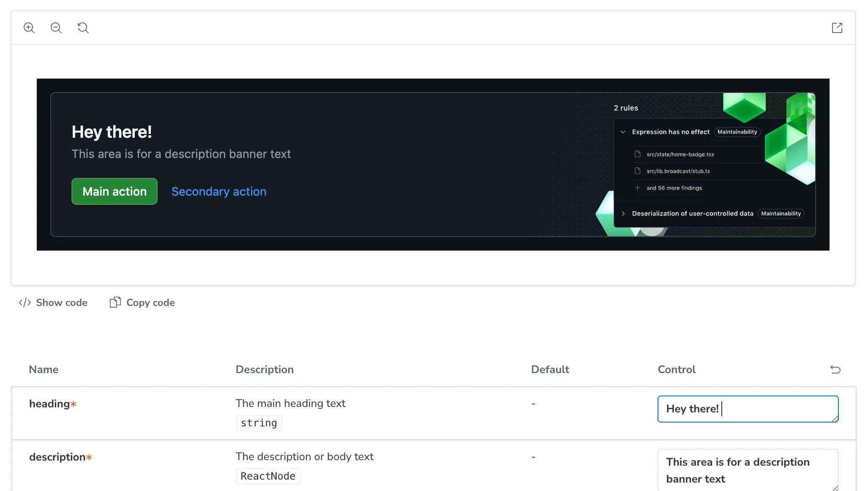Click the reset controls undo arrow icon

click(835, 369)
